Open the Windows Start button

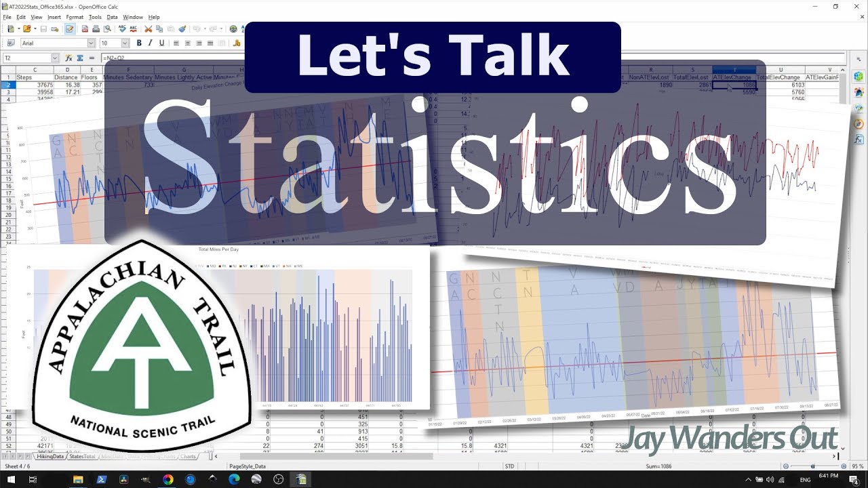pyautogui.click(x=11, y=479)
